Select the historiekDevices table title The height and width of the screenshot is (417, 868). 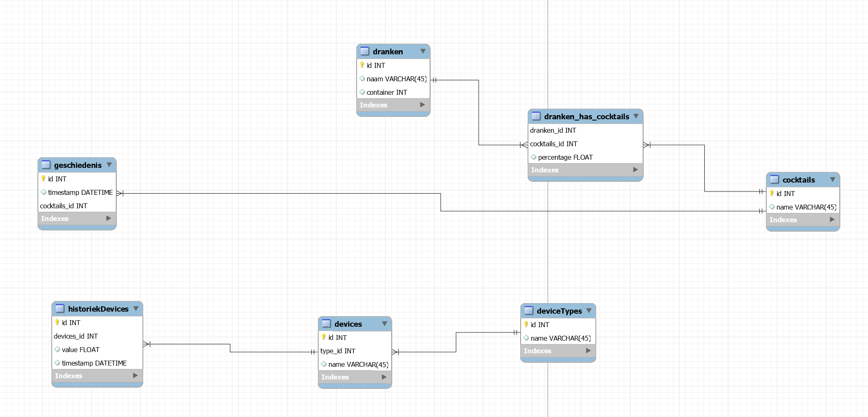[x=98, y=309]
